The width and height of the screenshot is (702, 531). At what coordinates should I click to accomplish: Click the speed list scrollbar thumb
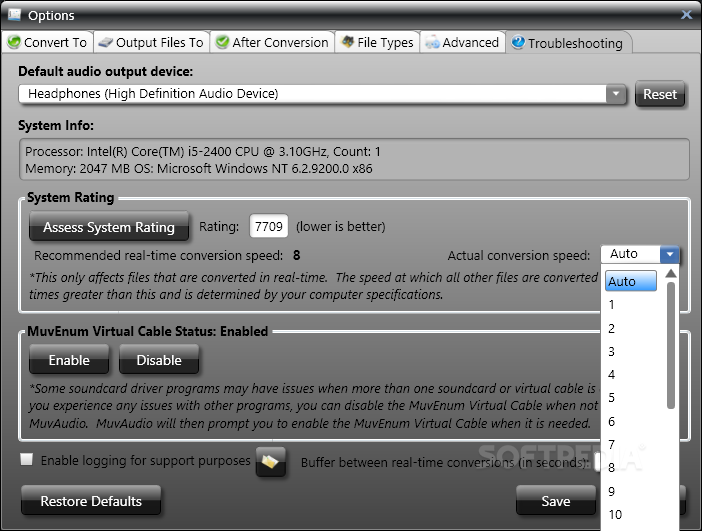point(671,345)
